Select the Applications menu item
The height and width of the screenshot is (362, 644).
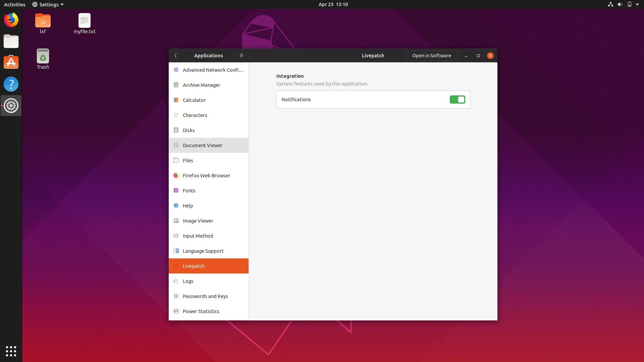pyautogui.click(x=208, y=55)
